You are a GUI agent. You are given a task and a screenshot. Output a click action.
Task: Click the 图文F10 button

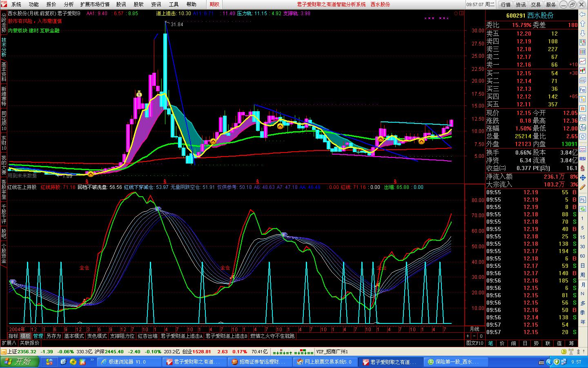point(475,343)
